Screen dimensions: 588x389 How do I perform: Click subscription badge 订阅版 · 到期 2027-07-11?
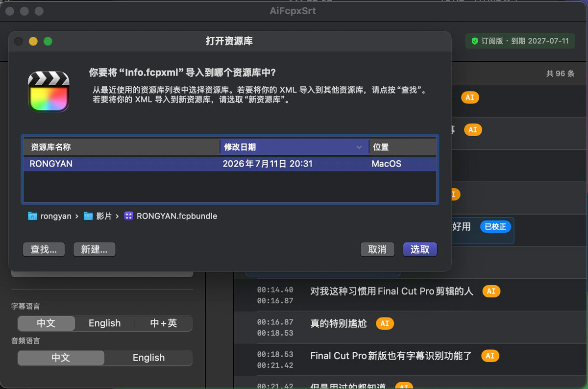tap(520, 41)
